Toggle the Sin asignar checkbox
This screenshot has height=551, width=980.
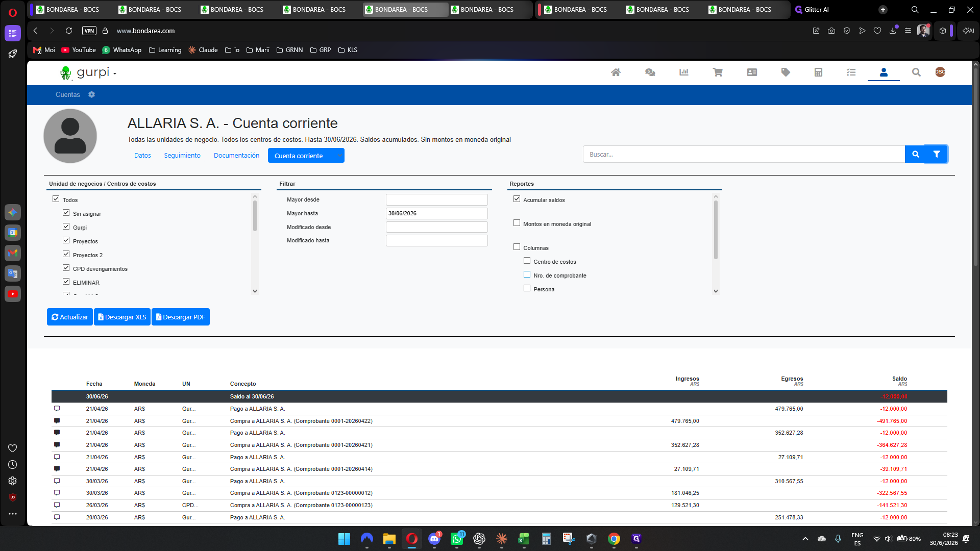[66, 213]
